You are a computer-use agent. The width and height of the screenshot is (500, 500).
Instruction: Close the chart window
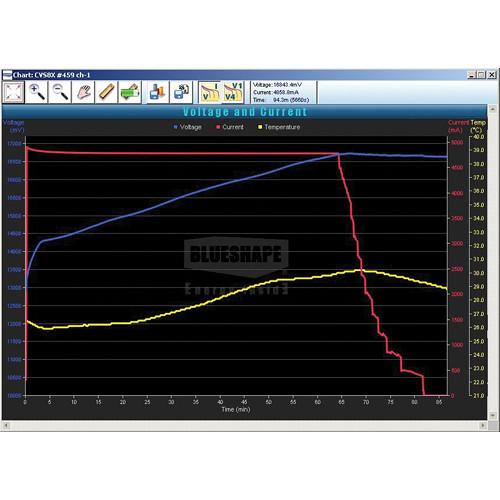click(492, 75)
